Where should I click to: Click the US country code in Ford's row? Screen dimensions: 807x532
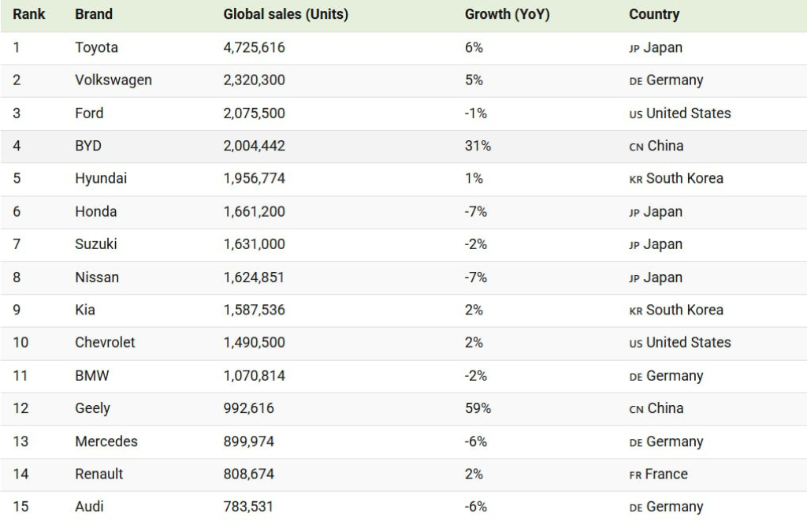[635, 114]
